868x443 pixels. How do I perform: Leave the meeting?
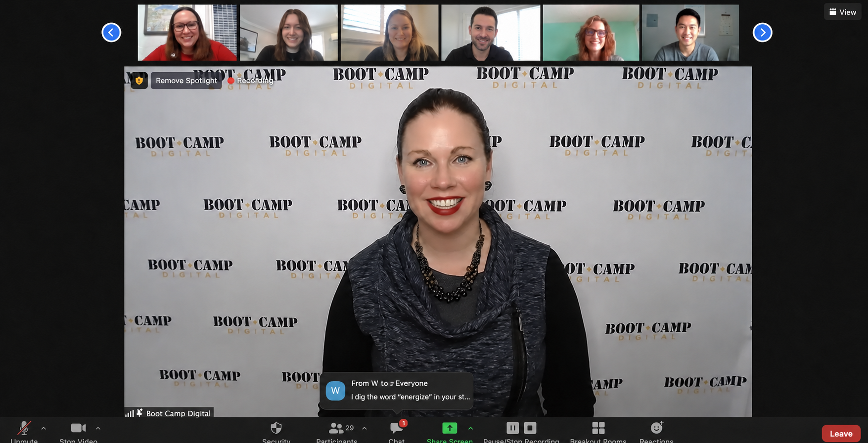[841, 434]
